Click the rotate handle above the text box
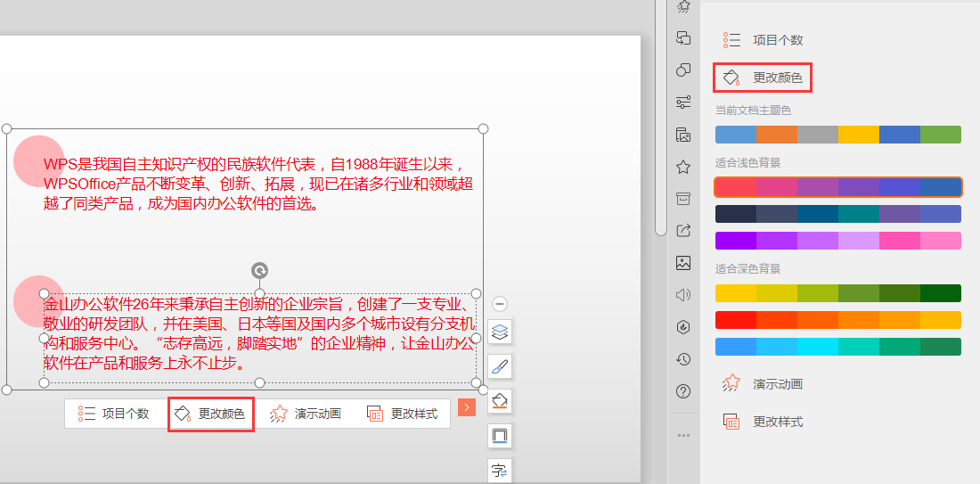 (x=259, y=270)
